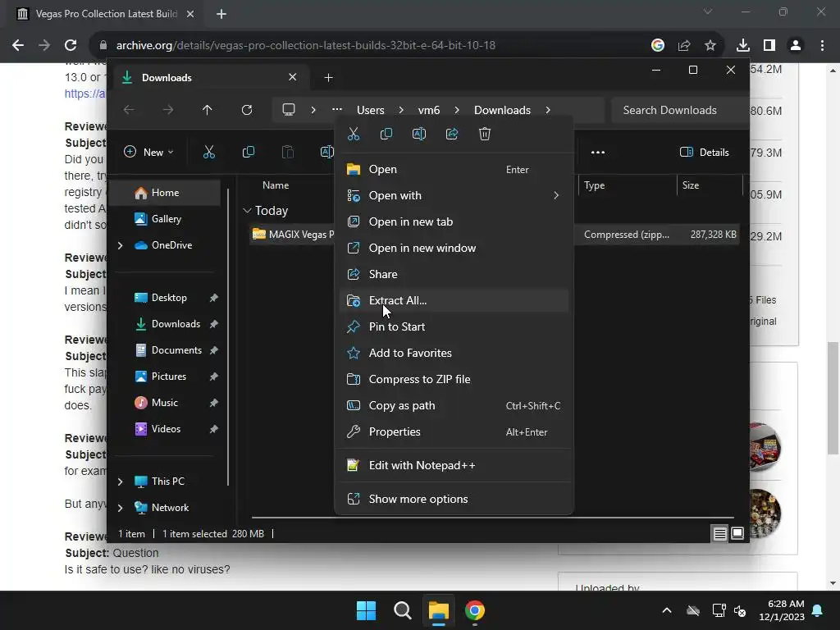Open taskbar Search

point(402,610)
